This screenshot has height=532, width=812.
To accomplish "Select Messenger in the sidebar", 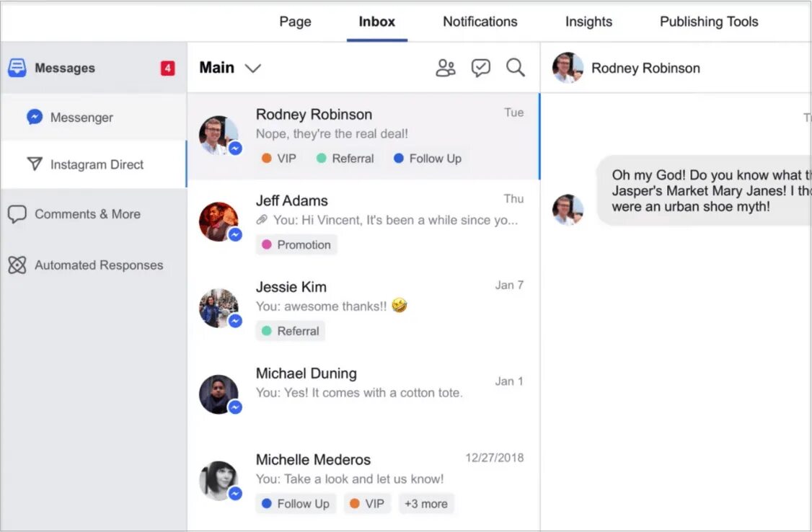I will tap(94, 118).
